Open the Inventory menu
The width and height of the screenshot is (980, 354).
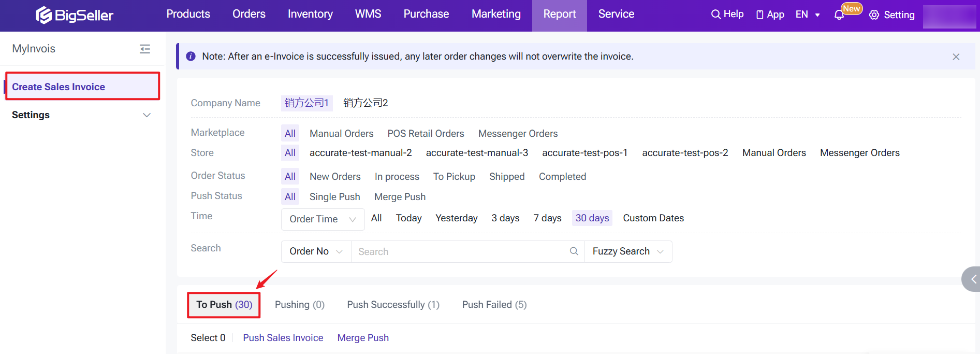[x=310, y=15]
